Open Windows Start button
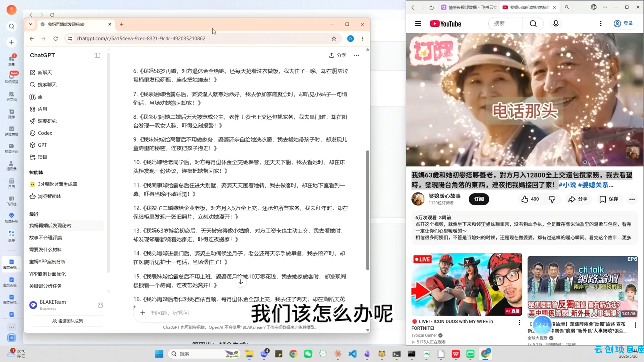The image size is (644, 362). pyautogui.click(x=159, y=354)
